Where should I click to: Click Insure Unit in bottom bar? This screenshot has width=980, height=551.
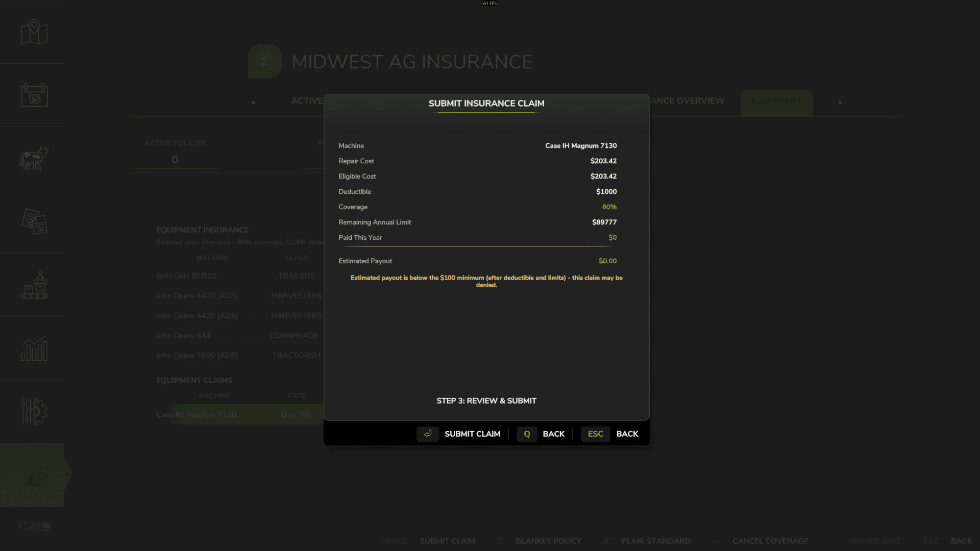(875, 541)
